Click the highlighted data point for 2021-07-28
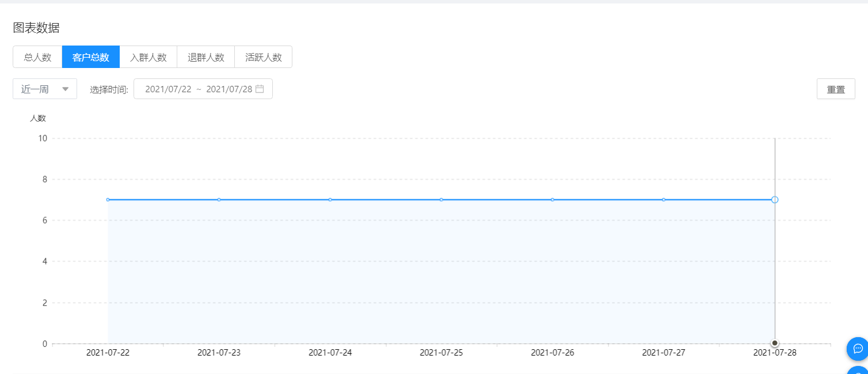This screenshot has width=868, height=374. [x=775, y=199]
